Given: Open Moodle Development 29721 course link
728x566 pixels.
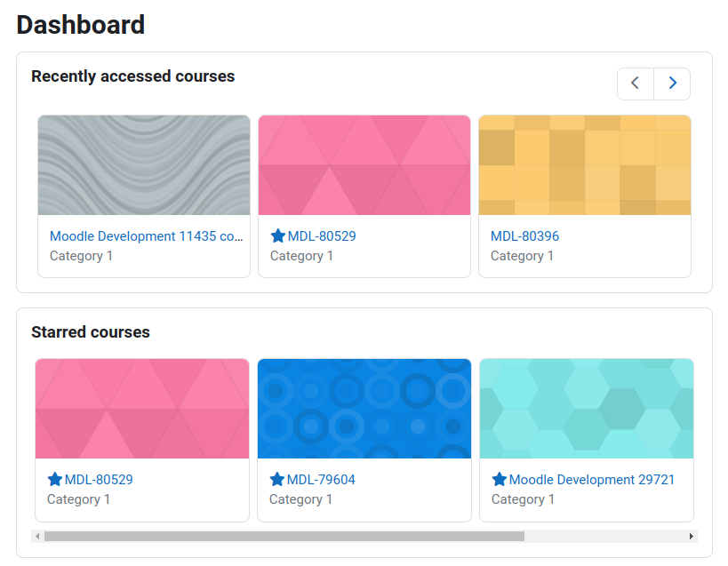Looking at the screenshot, I should click(x=592, y=480).
